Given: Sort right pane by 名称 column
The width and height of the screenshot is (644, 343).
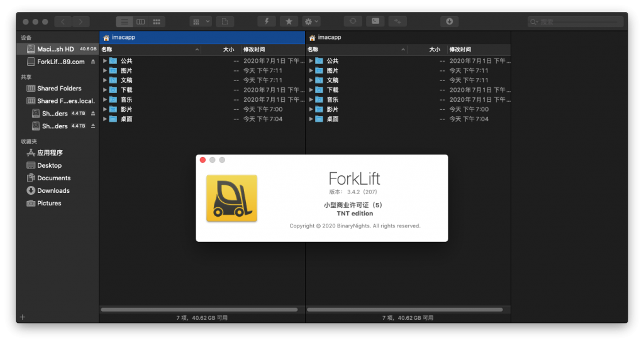Looking at the screenshot, I should (357, 49).
